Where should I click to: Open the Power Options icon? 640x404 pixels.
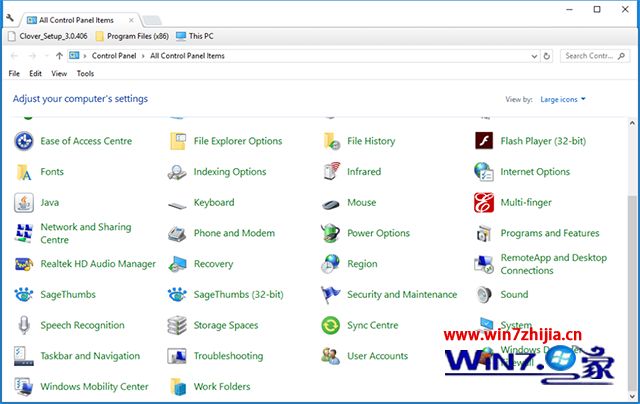click(x=331, y=233)
